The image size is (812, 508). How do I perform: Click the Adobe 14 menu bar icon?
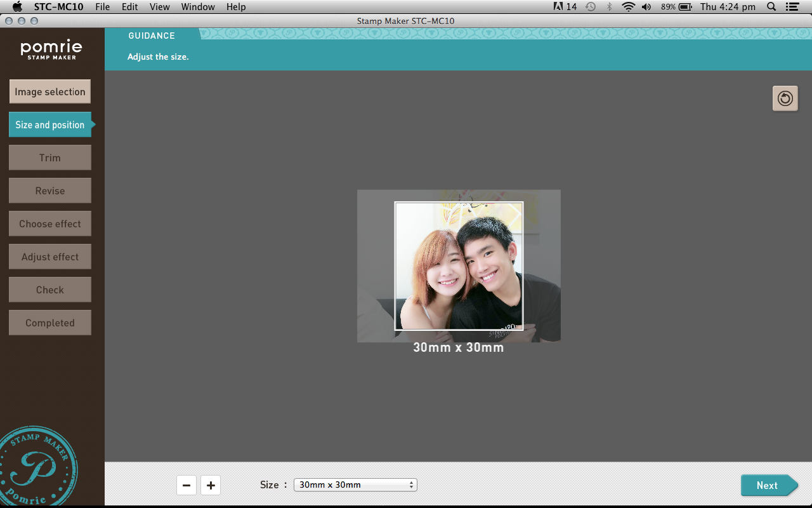pyautogui.click(x=565, y=7)
